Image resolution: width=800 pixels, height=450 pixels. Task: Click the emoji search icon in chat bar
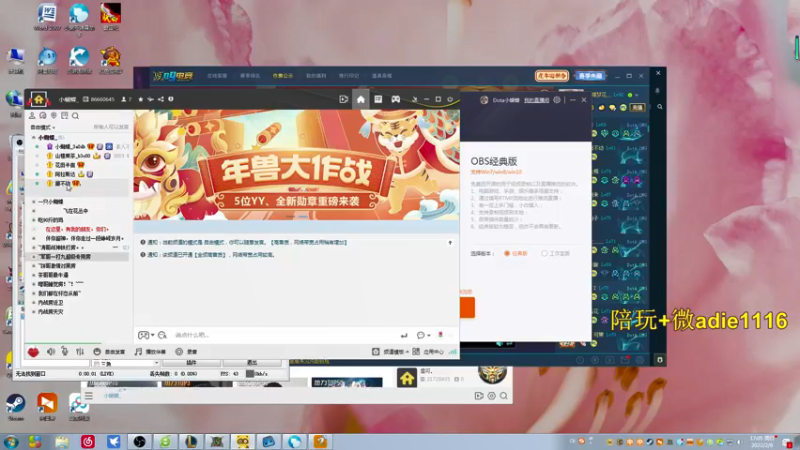point(162,335)
